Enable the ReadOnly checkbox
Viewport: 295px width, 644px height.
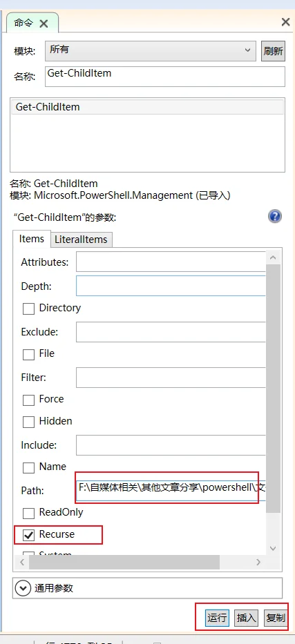28,514
